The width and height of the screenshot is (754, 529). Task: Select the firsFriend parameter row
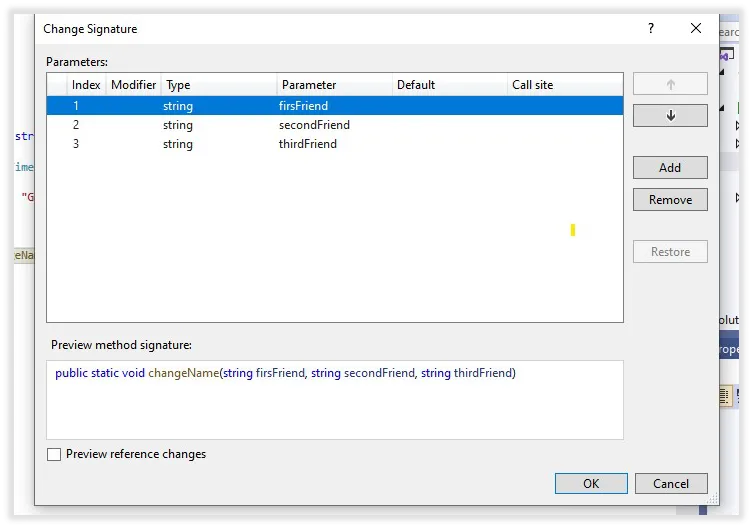click(335, 106)
